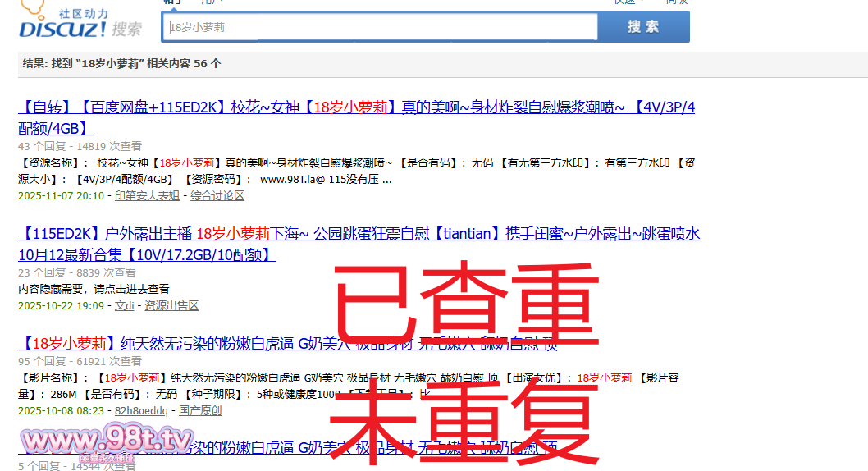Image resolution: width=868 pixels, height=471 pixels.
Task: Go to the 国产原创 forum section
Action: point(200,411)
